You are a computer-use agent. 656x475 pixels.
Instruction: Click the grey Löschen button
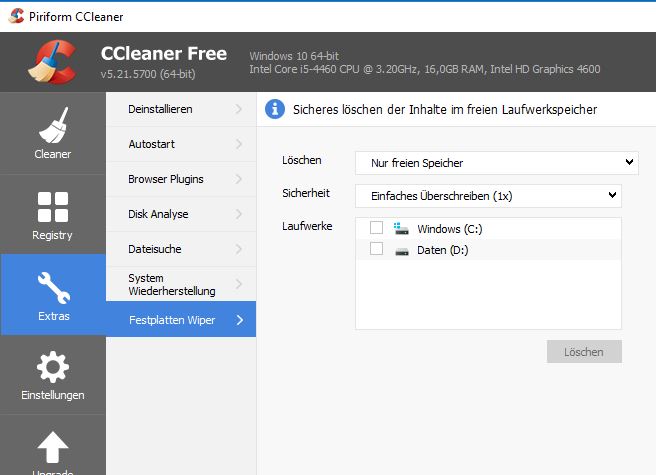tap(584, 352)
